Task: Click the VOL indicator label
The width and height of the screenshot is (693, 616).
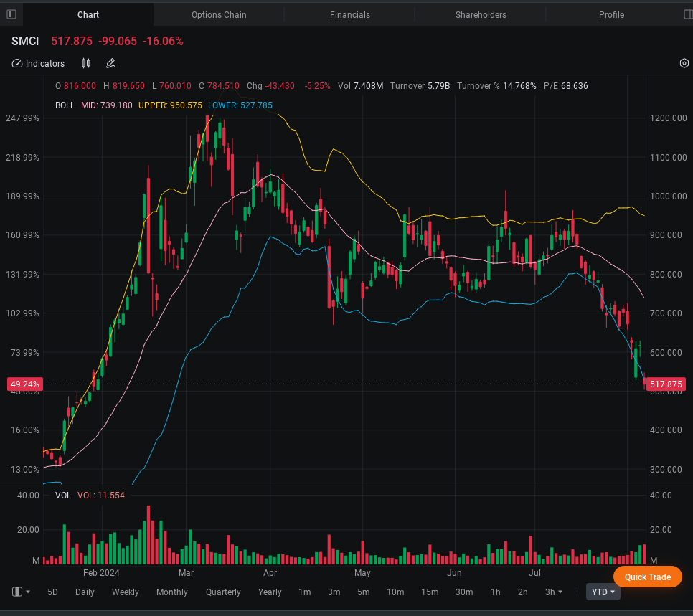Action: coord(63,496)
